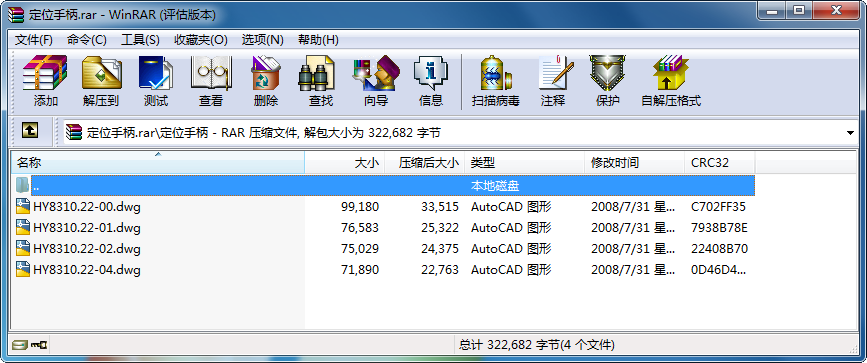This screenshot has width=867, height=363.
Task: Go up one folder level button
Action: (x=30, y=131)
